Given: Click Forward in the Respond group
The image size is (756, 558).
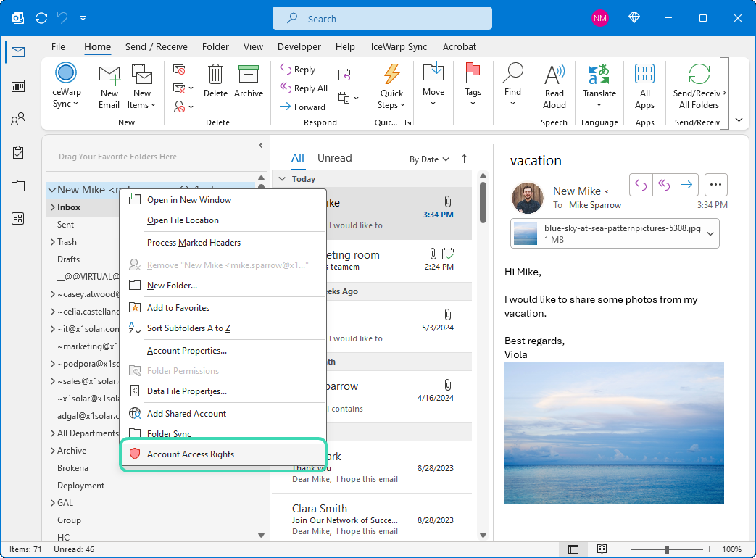Looking at the screenshot, I should (x=303, y=107).
